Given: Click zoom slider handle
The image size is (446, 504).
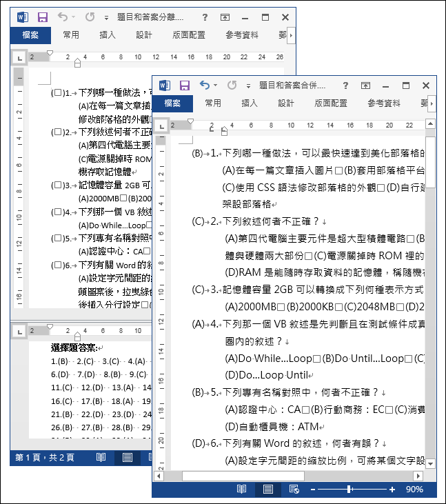Looking at the screenshot, I should (349, 490).
